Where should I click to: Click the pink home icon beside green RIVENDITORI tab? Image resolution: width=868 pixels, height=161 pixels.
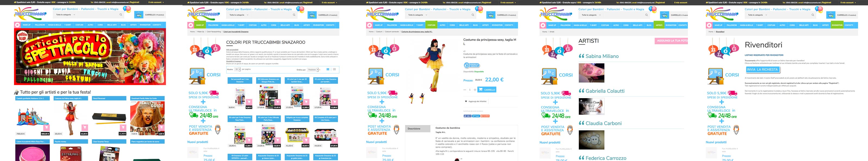click(709, 25)
